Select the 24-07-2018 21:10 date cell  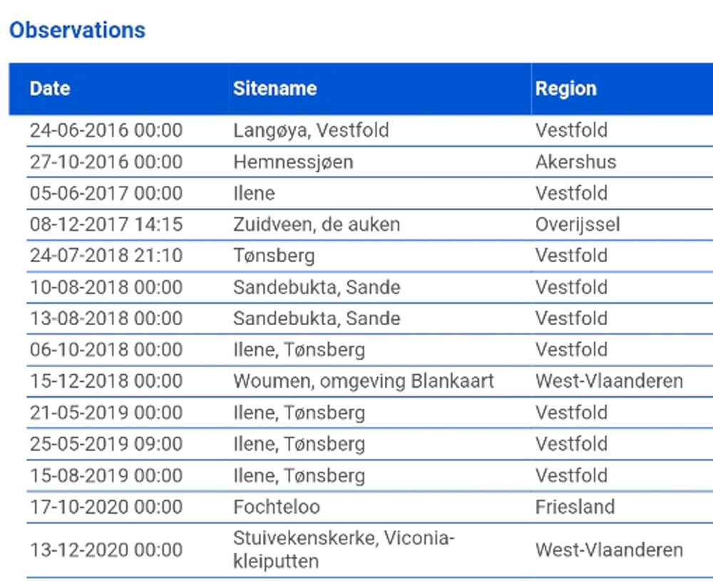pos(106,256)
